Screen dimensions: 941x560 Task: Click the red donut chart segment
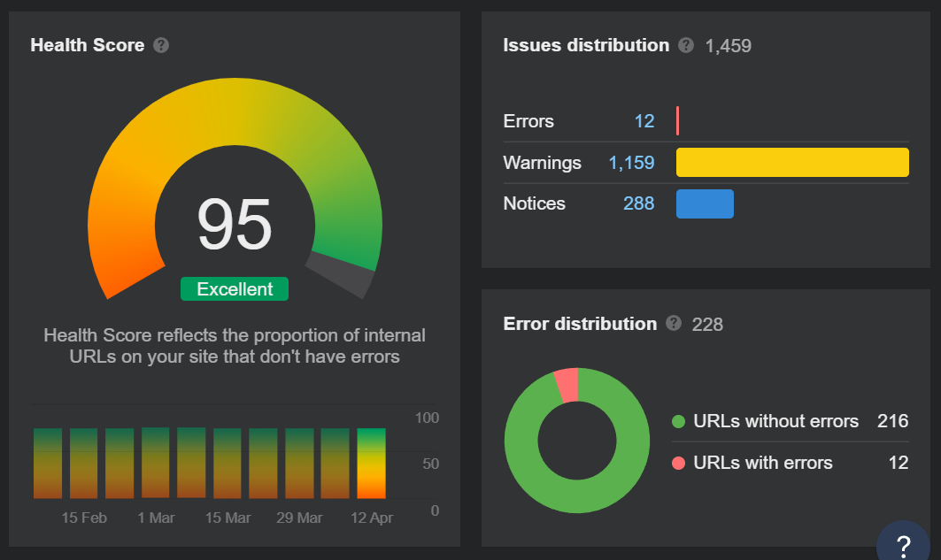coord(567,385)
